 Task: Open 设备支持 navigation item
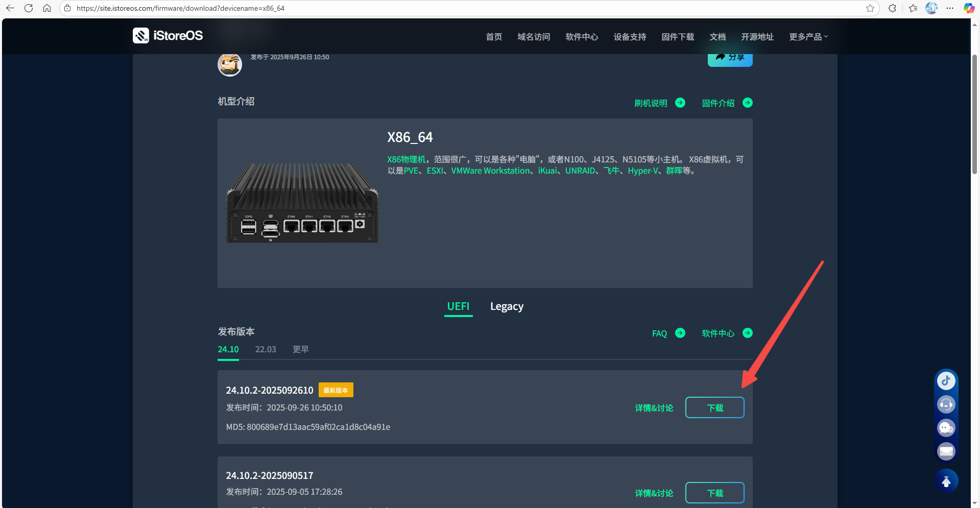630,37
